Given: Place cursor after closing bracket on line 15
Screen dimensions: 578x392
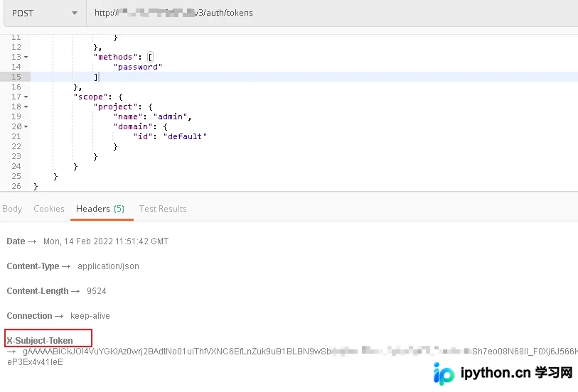Looking at the screenshot, I should click(x=98, y=77).
